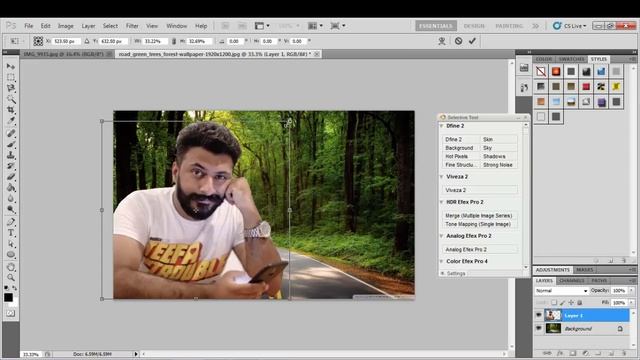Select the Layer 1 thumbnail
This screenshot has width=640, height=360.
tap(553, 315)
